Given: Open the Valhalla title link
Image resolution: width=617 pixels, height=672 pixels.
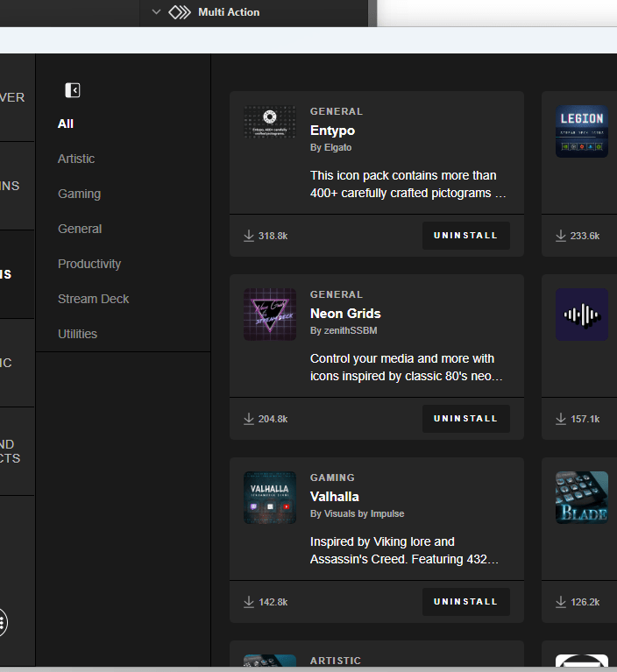Looking at the screenshot, I should (x=335, y=497).
